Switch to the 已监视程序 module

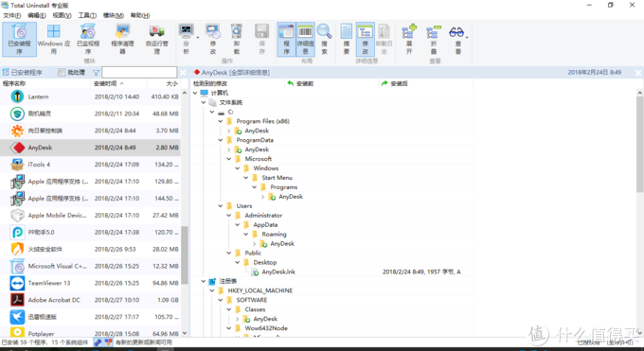(88, 40)
